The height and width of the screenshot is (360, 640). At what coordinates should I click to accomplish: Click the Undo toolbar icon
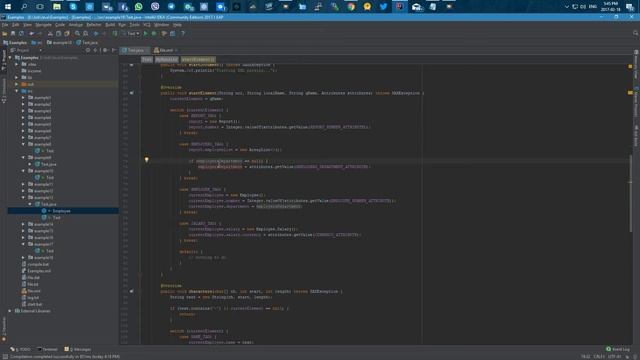(31, 33)
